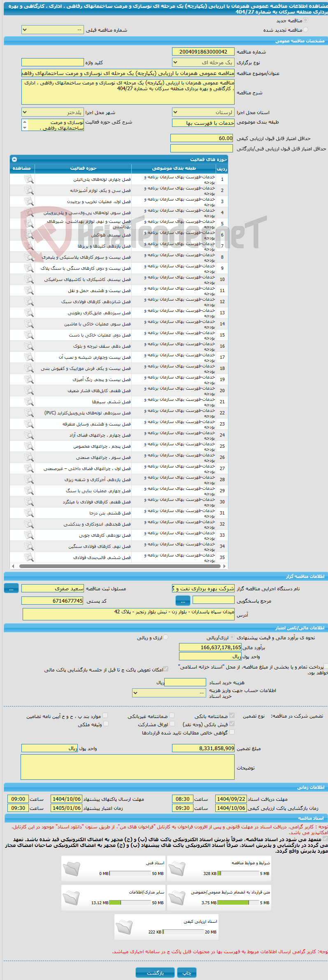Open نوع برگزاری dropdown
The height and width of the screenshot is (980, 328).
203,63
